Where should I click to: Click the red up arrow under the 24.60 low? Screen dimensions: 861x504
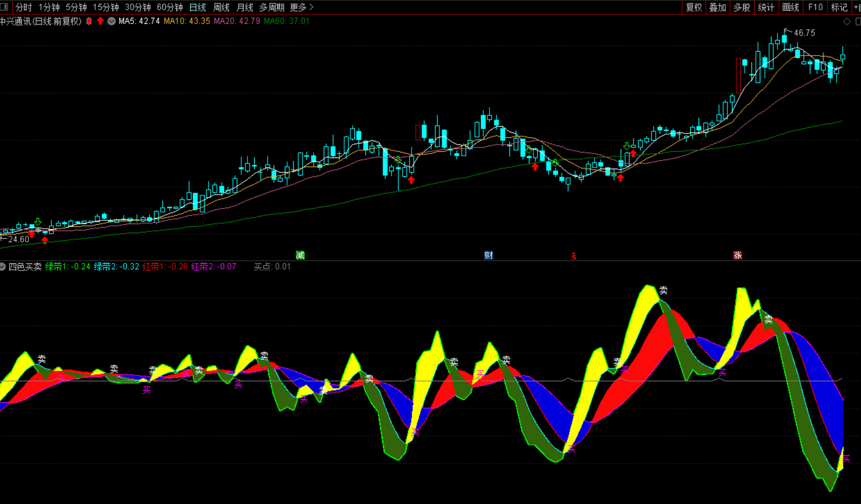point(45,241)
